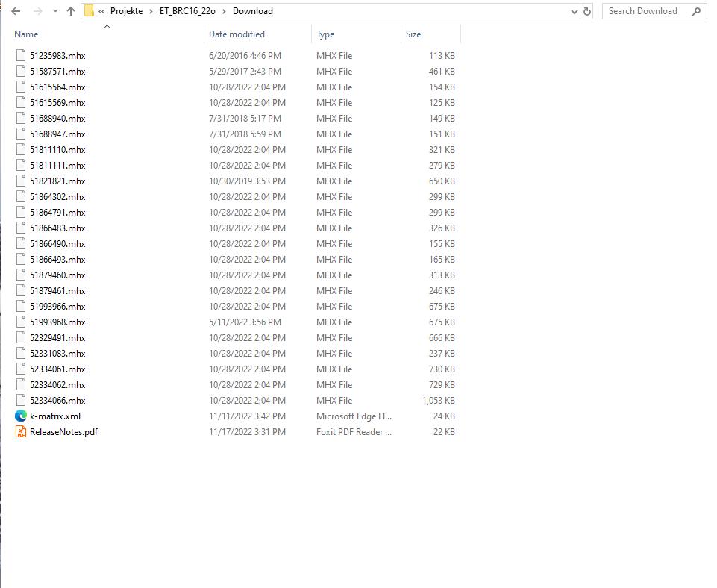Click the MHX file icon beside 51235983.mhx

pyautogui.click(x=19, y=55)
